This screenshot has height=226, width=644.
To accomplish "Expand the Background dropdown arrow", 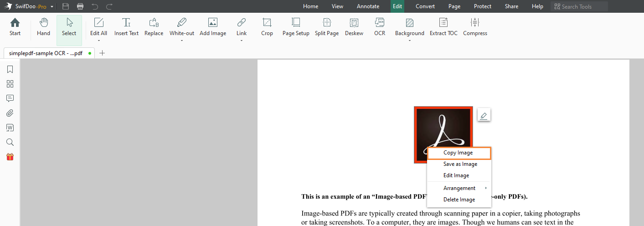I will (410, 41).
